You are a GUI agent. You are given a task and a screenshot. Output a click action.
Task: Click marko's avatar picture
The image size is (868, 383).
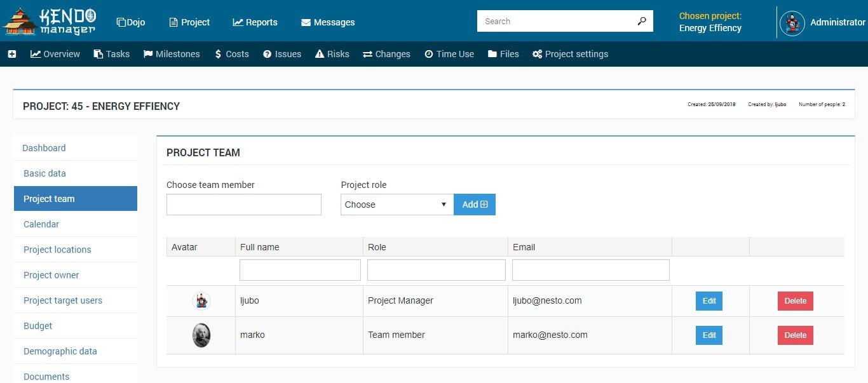coord(201,335)
